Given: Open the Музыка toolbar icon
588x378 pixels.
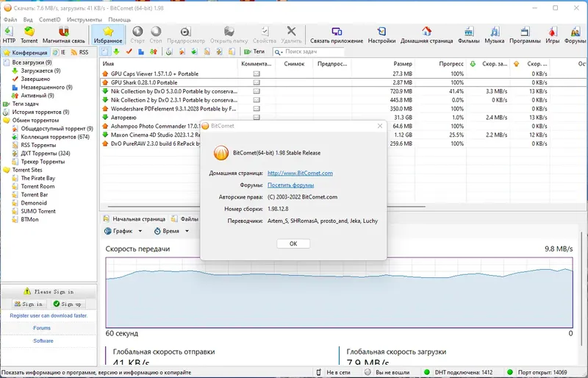Looking at the screenshot, I should pyautogui.click(x=494, y=35).
